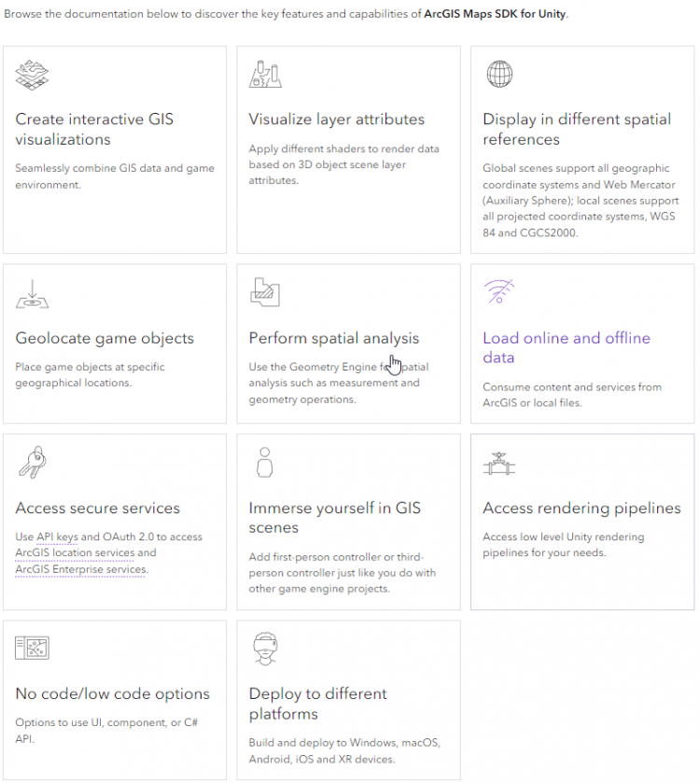Image resolution: width=700 pixels, height=783 pixels.
Task: Click the person figure icon above Immerse yourself
Action: (265, 462)
